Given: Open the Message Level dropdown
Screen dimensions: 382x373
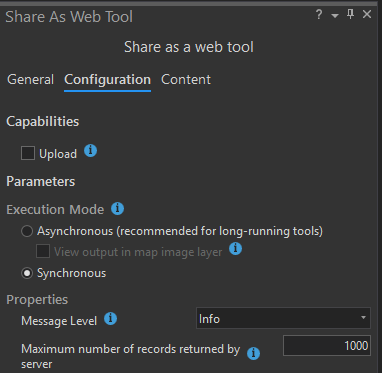Looking at the screenshot, I should tap(283, 318).
